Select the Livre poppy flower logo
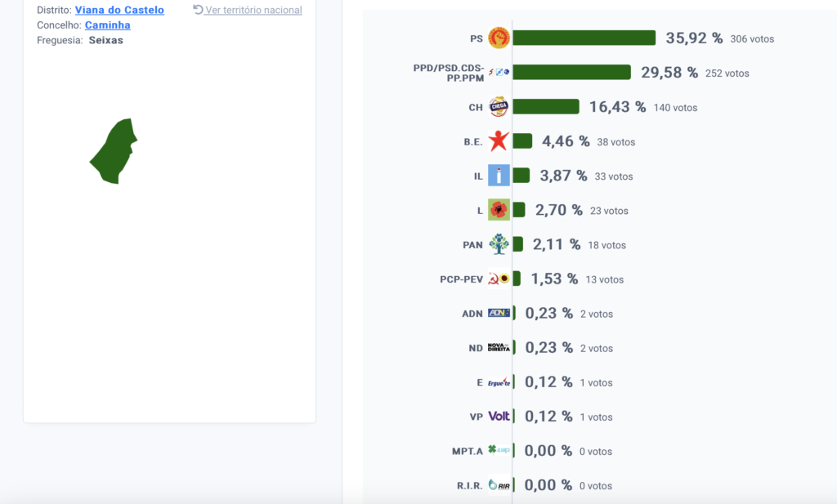The width and height of the screenshot is (837, 504). click(499, 210)
